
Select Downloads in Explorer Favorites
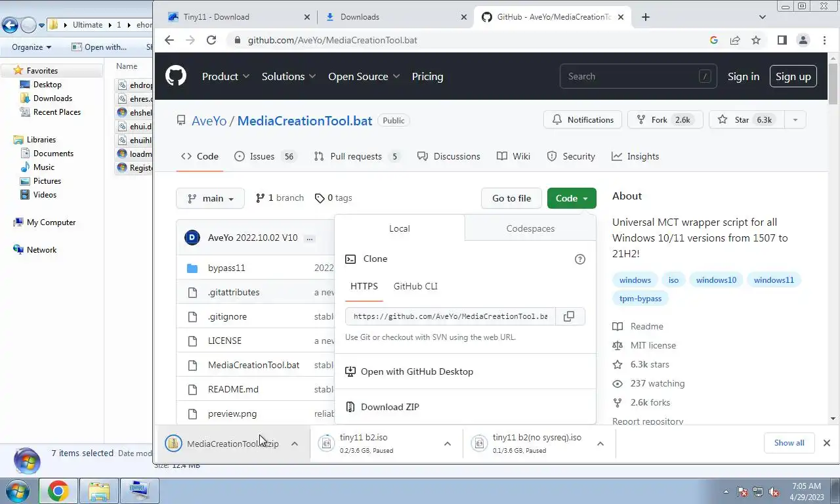pyautogui.click(x=52, y=98)
